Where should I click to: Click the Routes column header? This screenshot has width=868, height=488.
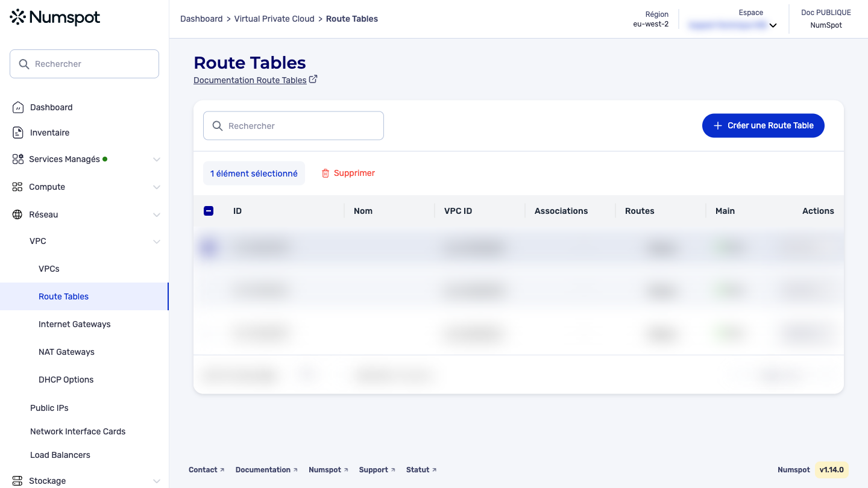click(640, 211)
